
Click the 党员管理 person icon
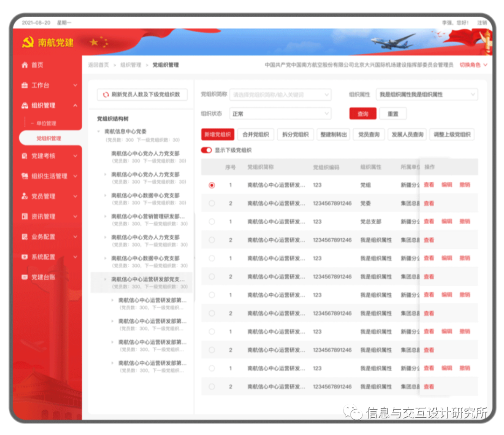pos(25,196)
